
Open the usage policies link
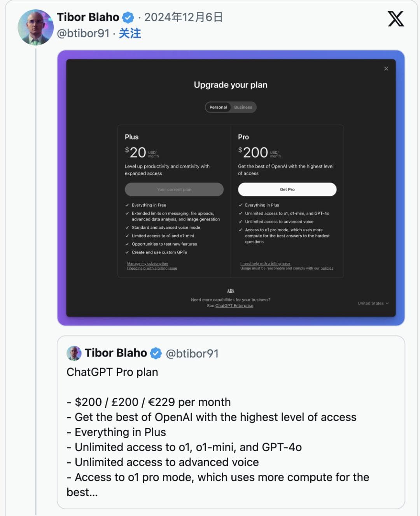(x=327, y=268)
